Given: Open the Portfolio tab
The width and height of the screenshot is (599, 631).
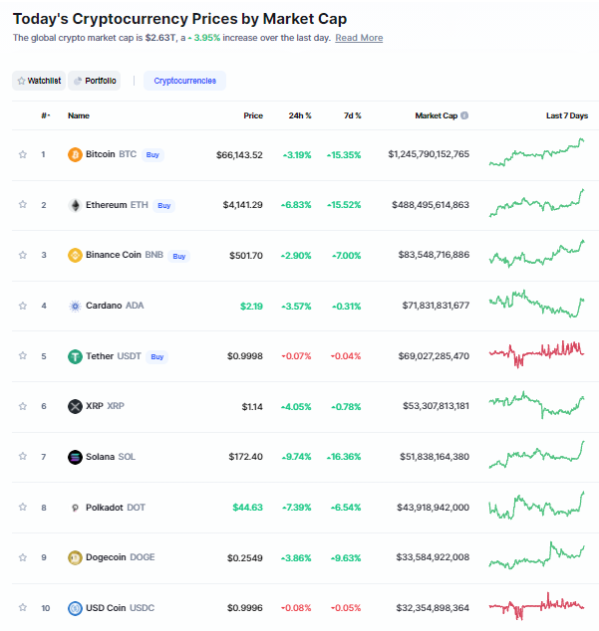Looking at the screenshot, I should tap(95, 81).
